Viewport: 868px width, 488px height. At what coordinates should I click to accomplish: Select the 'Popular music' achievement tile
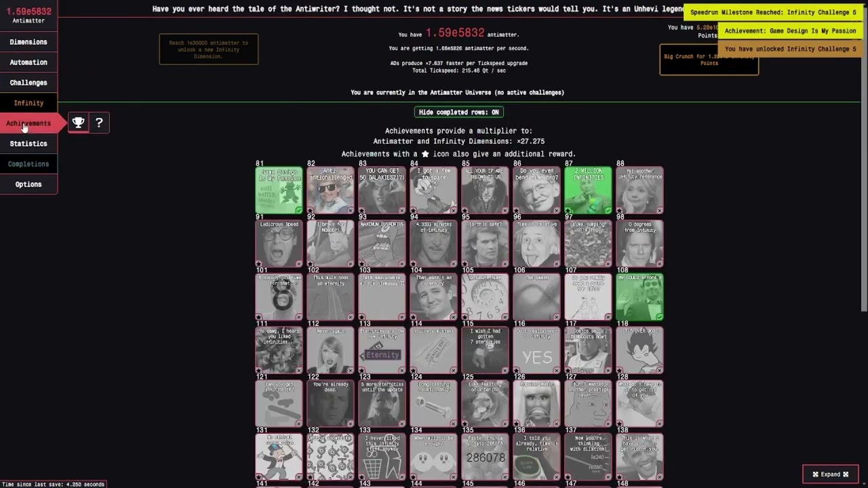536,405
